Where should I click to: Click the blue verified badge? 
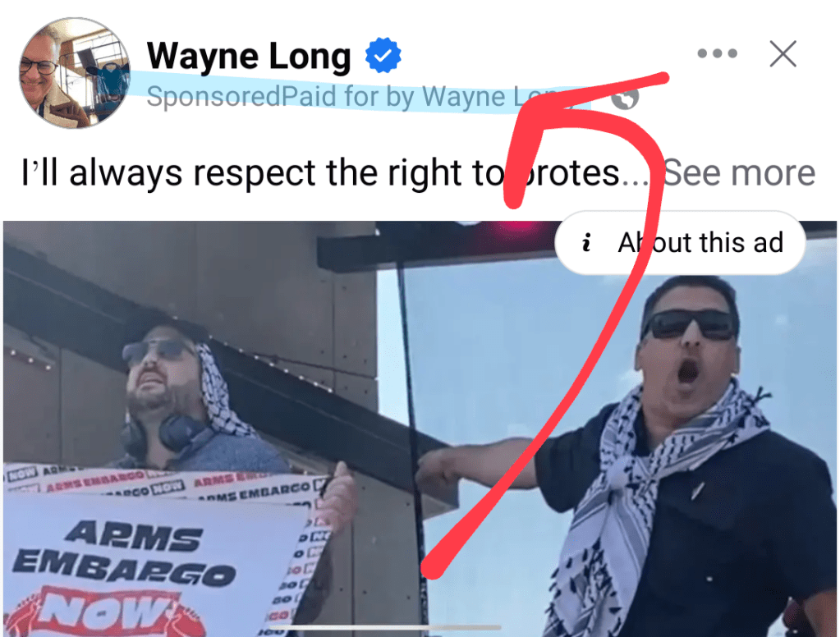point(383,55)
